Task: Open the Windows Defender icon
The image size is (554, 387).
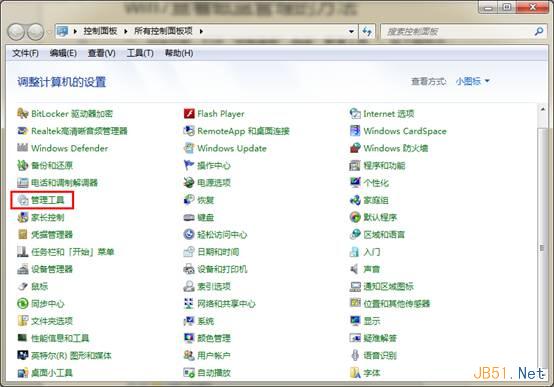Action: 23,148
